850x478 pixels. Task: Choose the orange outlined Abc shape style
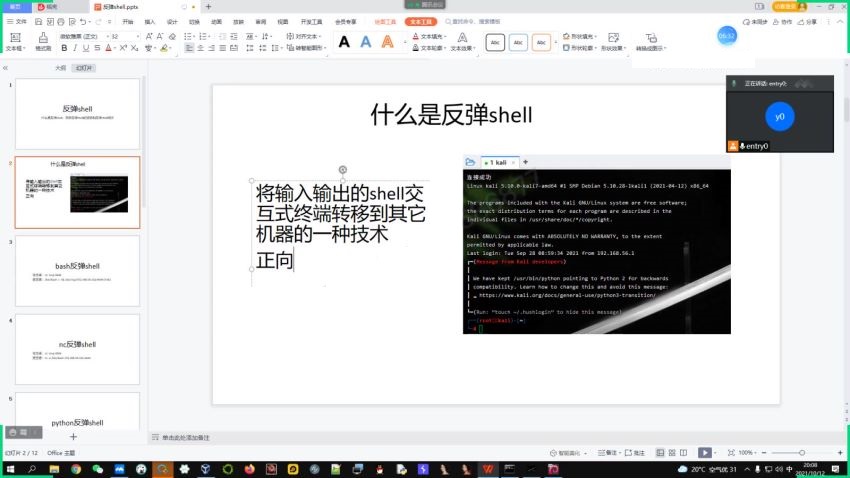(541, 42)
